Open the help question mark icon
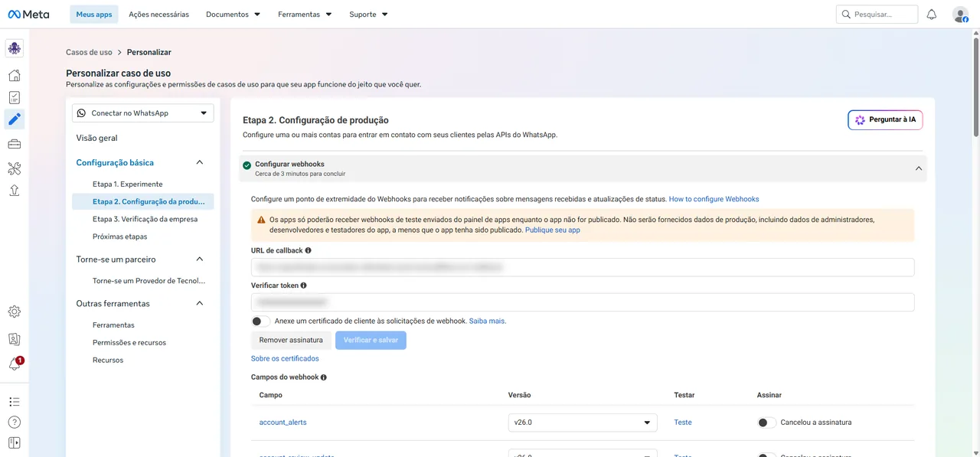Image resolution: width=980 pixels, height=457 pixels. [x=15, y=422]
